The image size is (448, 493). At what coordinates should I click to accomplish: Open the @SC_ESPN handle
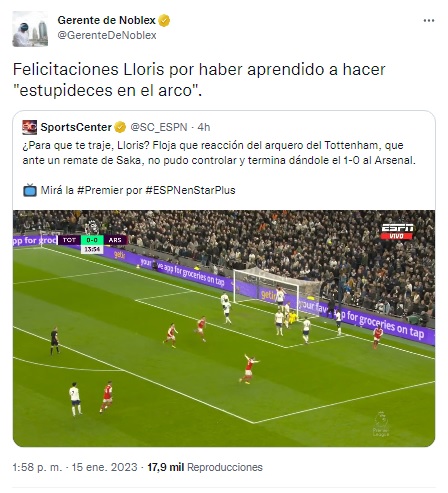coord(159,127)
